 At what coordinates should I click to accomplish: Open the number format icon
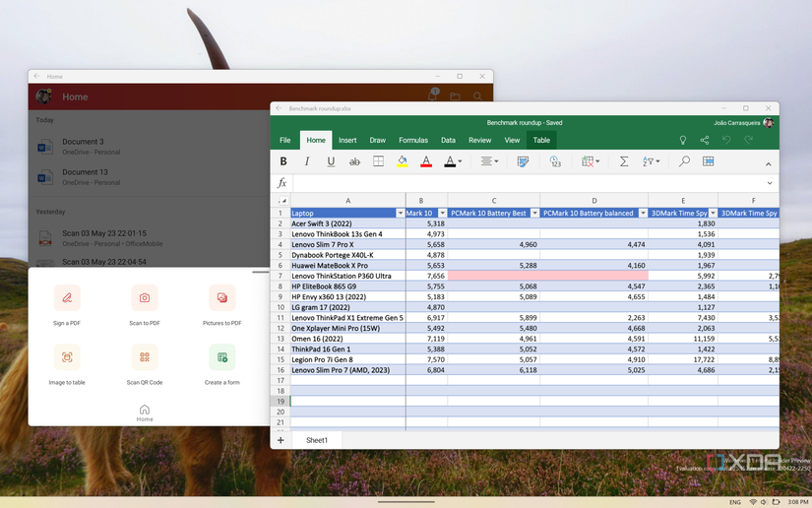pos(555,161)
